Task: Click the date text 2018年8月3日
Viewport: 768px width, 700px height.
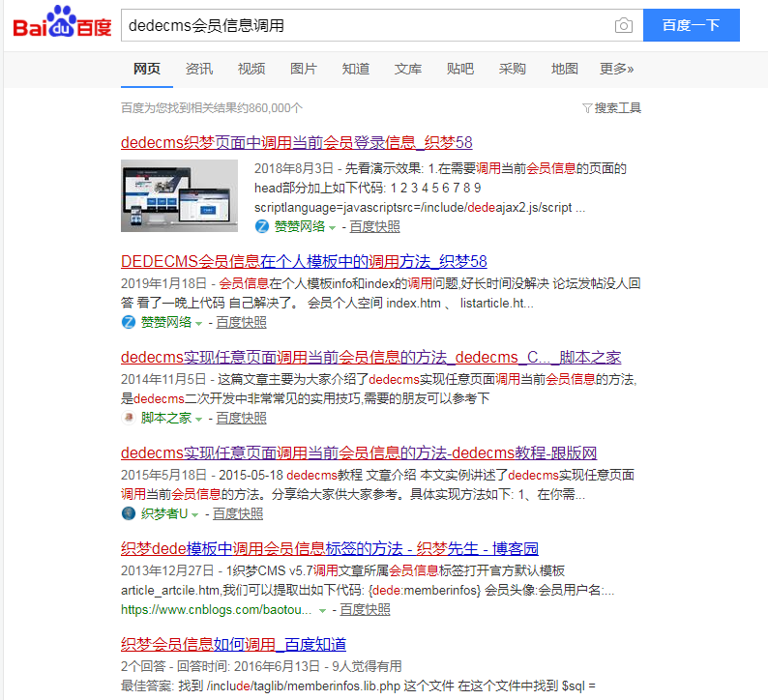Action: pos(294,169)
